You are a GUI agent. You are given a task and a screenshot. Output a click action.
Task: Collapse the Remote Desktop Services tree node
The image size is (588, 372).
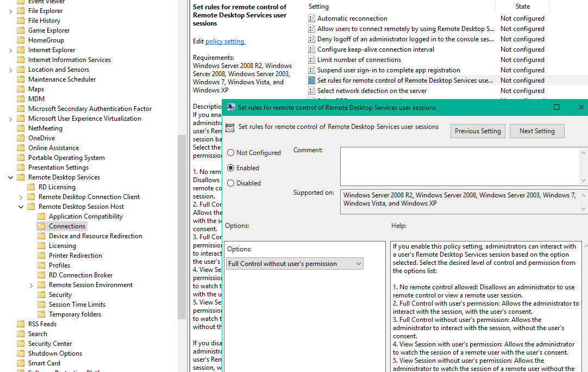pyautogui.click(x=10, y=177)
